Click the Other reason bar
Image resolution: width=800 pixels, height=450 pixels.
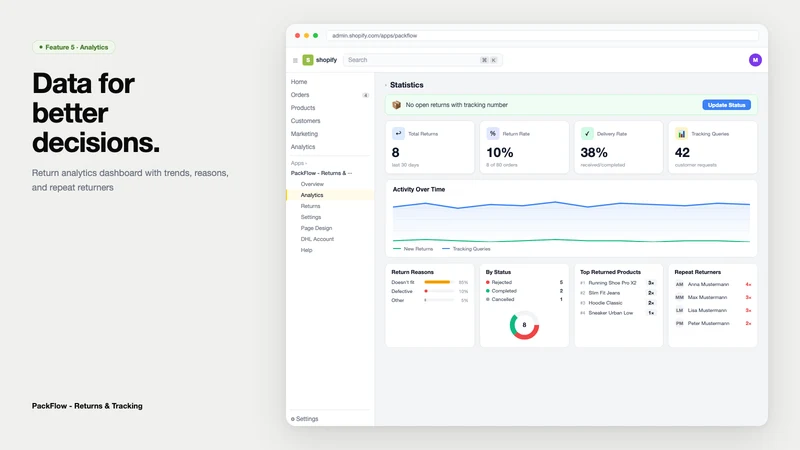[x=439, y=300]
